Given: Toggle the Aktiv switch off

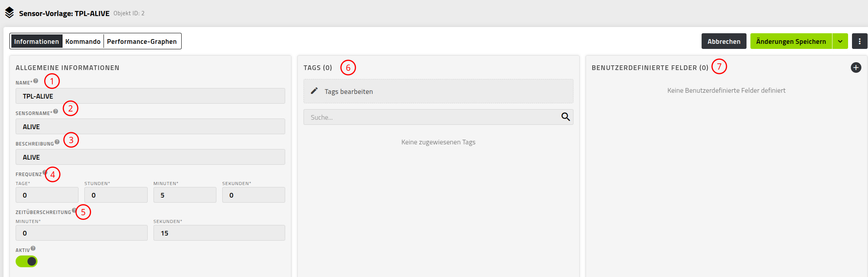Looking at the screenshot, I should (x=27, y=261).
